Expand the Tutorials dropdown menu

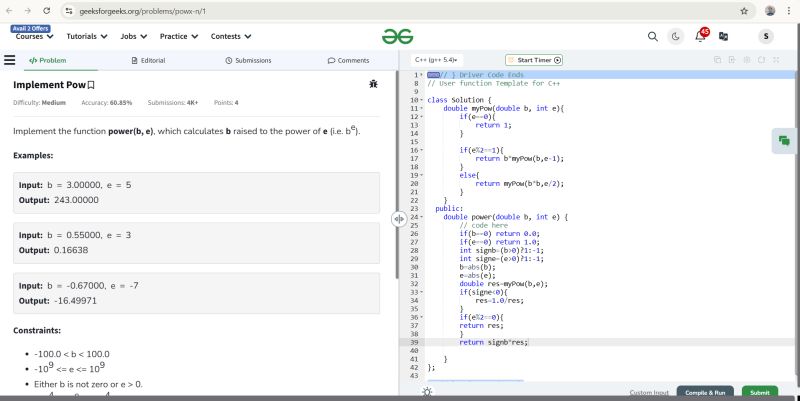[86, 36]
